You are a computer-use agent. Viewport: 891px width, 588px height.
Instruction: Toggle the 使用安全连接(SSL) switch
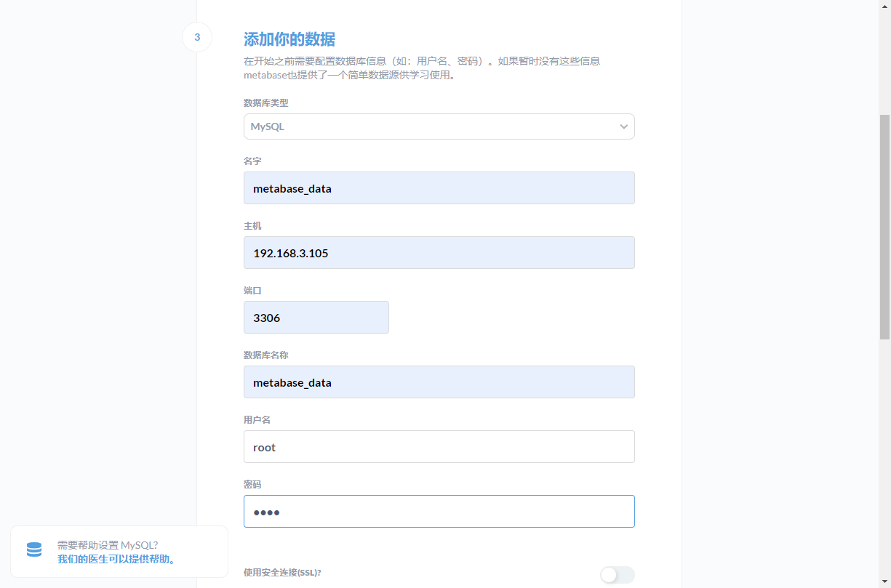click(617, 575)
